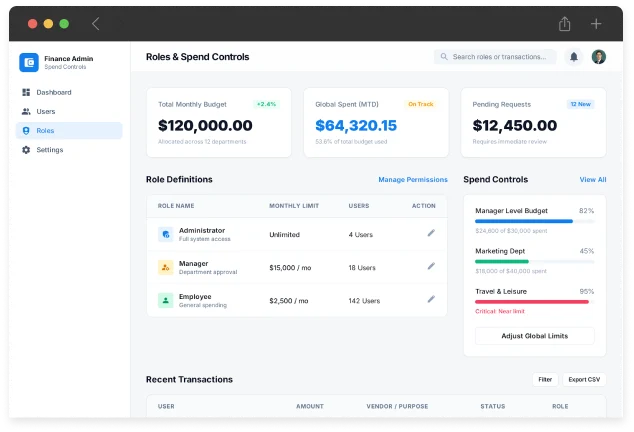
Task: Click the 4 Users cell
Action: pos(361,235)
